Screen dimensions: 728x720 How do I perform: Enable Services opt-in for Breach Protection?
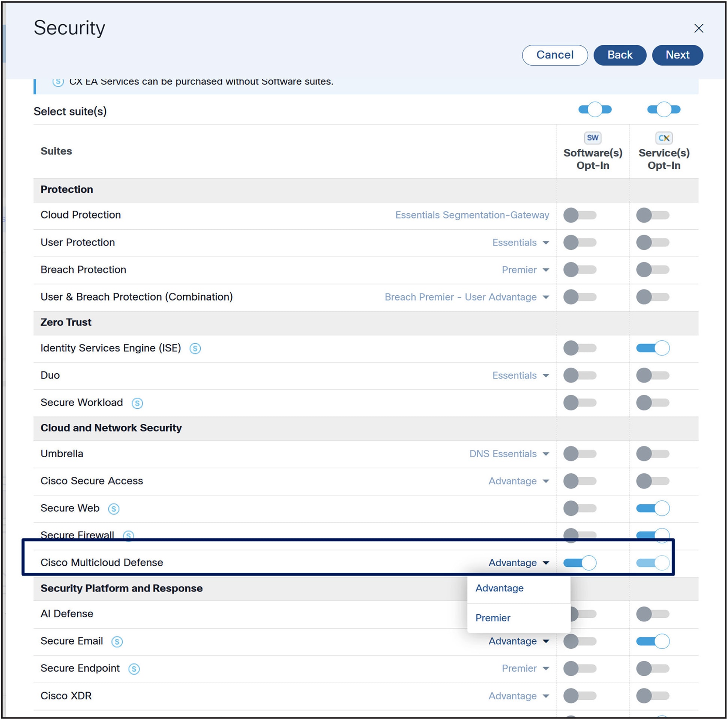653,269
